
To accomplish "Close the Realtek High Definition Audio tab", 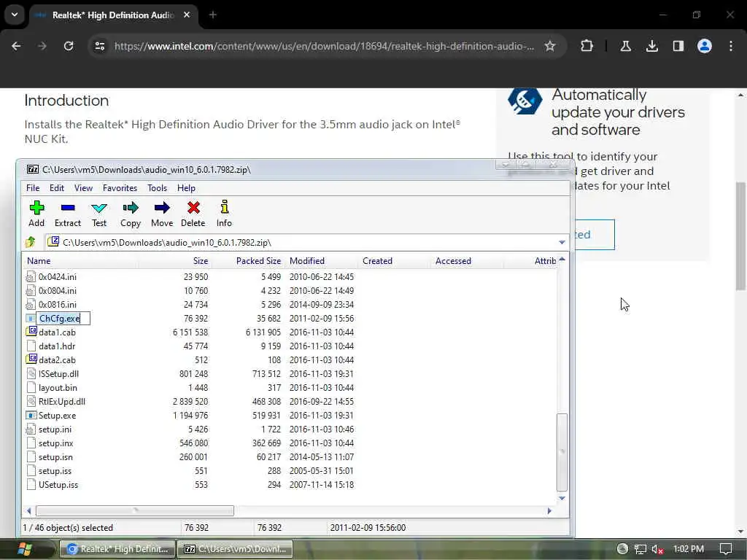I will (x=187, y=15).
